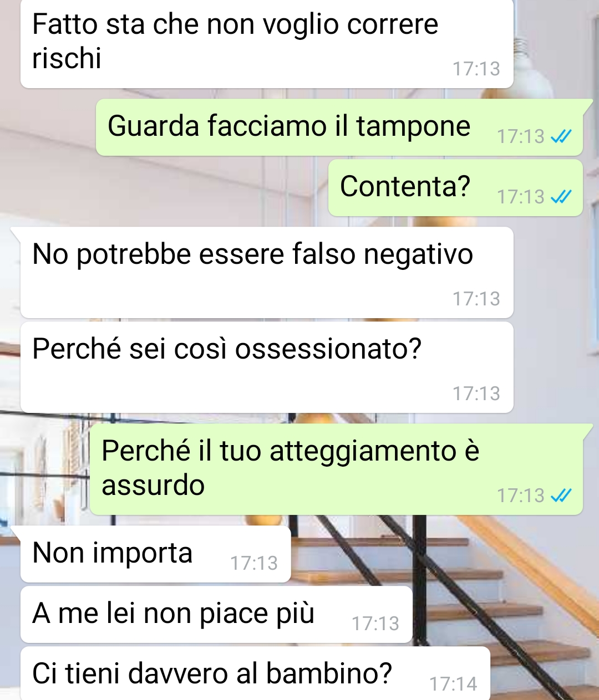The height and width of the screenshot is (700, 599).
Task: Select the 'Contenta?' message bubble
Action: (x=455, y=188)
